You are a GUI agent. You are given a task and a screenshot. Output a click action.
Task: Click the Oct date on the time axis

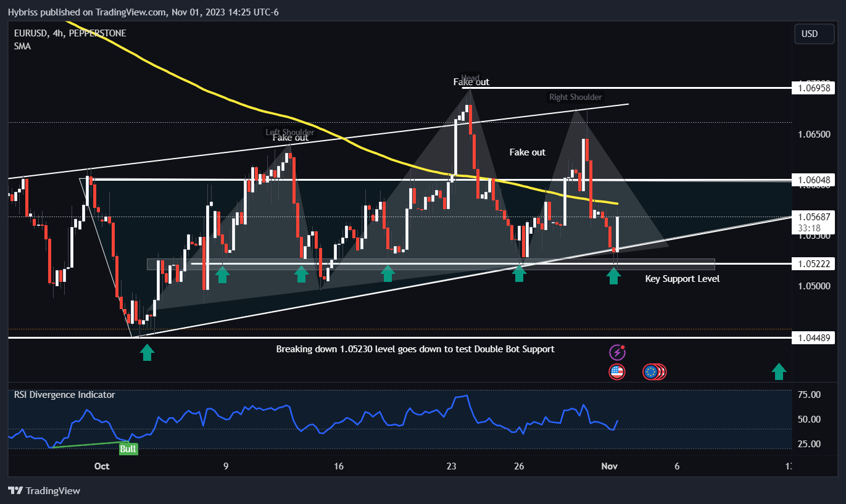102,466
